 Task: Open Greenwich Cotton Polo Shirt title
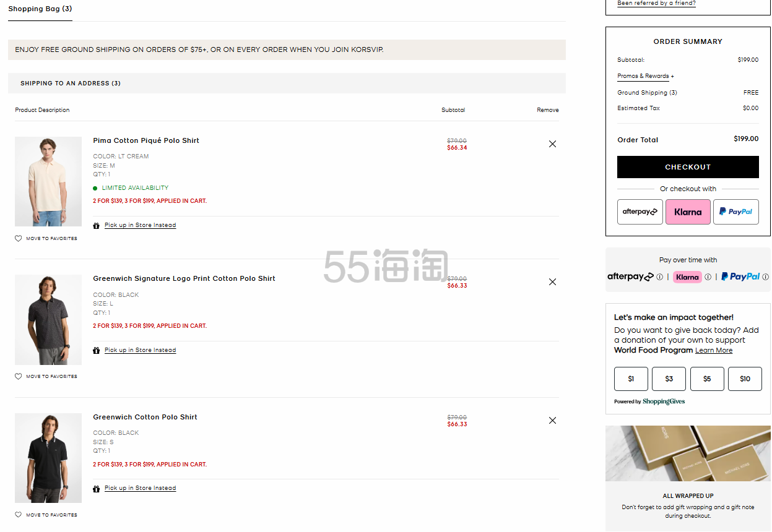(145, 418)
